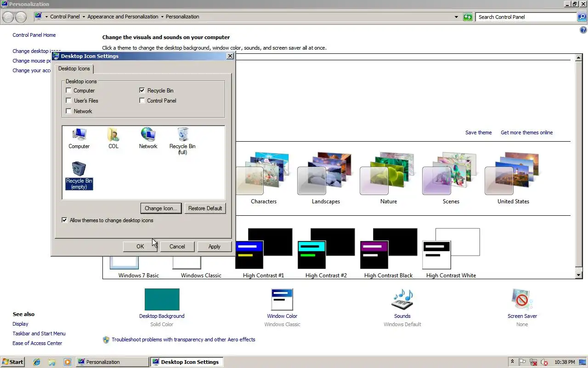This screenshot has width=588, height=368.
Task: Toggle Allow themes to change desktop icons
Action: 64,220
